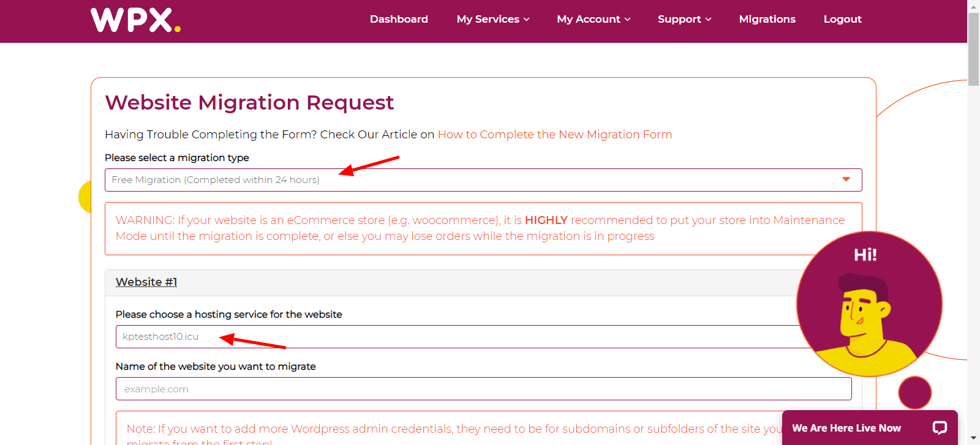Open the How to Complete the New Migration Form article
The height and width of the screenshot is (445, 980).
[554, 135]
